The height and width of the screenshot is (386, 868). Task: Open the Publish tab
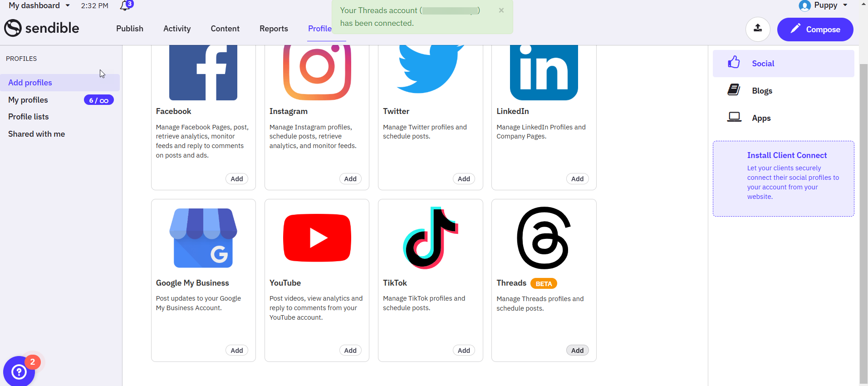(x=130, y=29)
